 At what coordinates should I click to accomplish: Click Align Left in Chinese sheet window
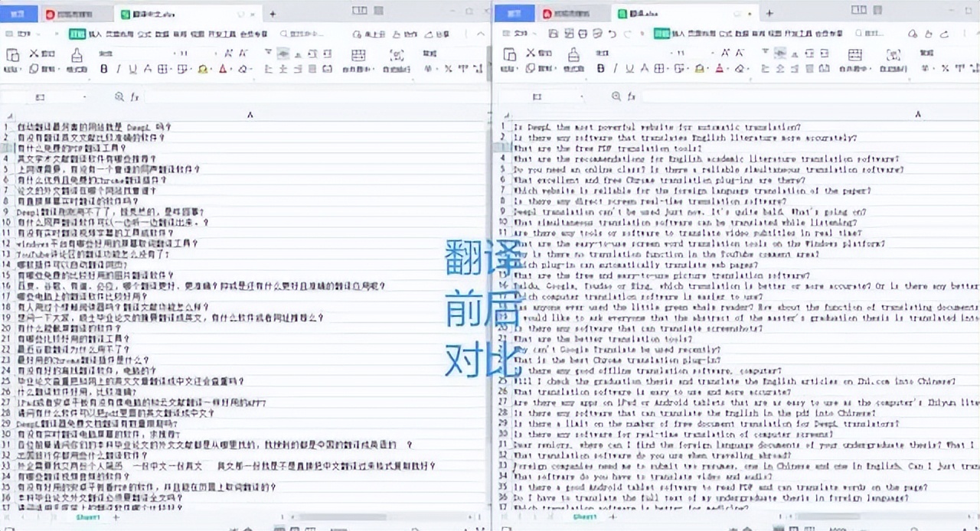click(269, 69)
